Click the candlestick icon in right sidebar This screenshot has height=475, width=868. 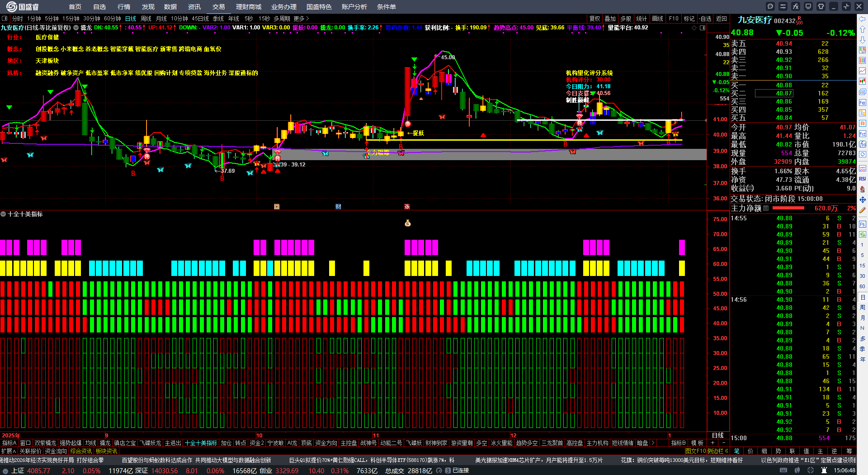point(863,81)
